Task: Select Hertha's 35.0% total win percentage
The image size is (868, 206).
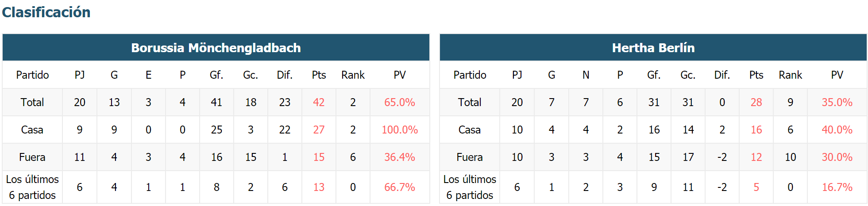Action: tap(837, 102)
